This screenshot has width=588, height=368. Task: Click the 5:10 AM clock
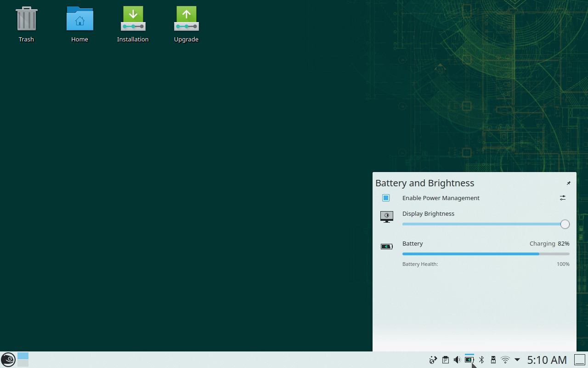(x=547, y=360)
